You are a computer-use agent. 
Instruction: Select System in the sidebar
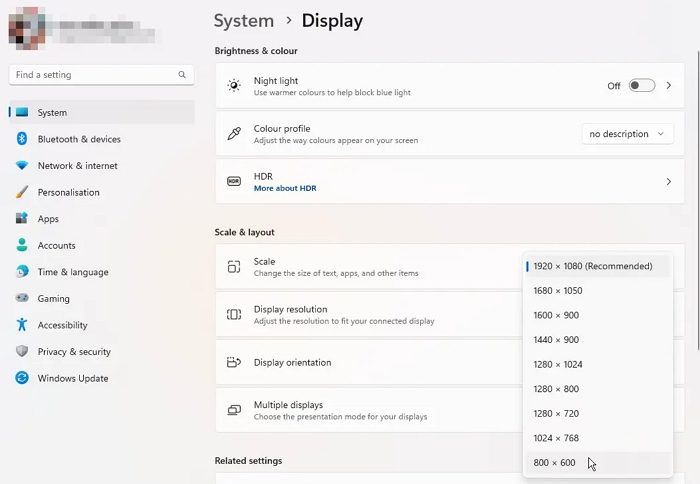coord(102,112)
